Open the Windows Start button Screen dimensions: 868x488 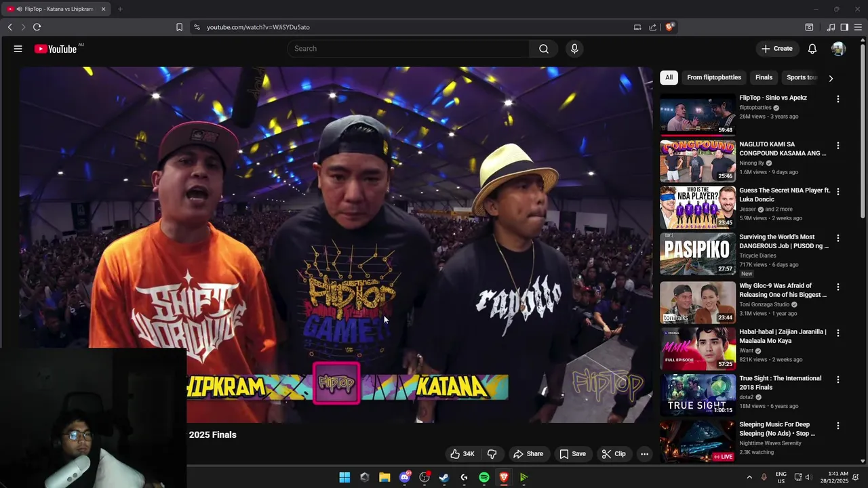(344, 477)
